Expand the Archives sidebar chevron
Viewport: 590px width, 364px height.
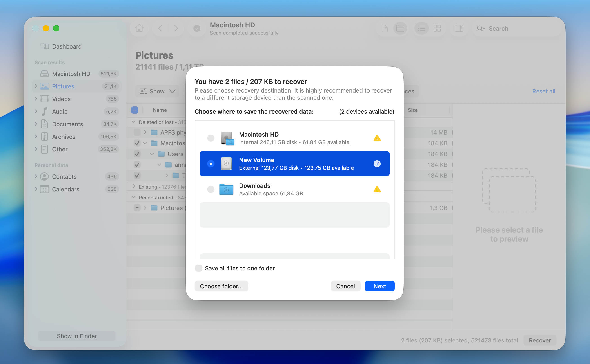pyautogui.click(x=36, y=136)
